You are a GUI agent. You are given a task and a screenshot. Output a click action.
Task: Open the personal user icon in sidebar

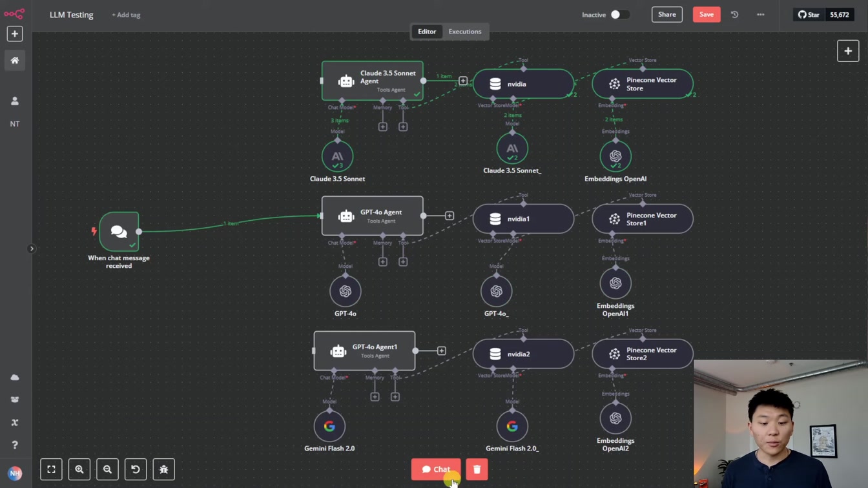pyautogui.click(x=14, y=101)
